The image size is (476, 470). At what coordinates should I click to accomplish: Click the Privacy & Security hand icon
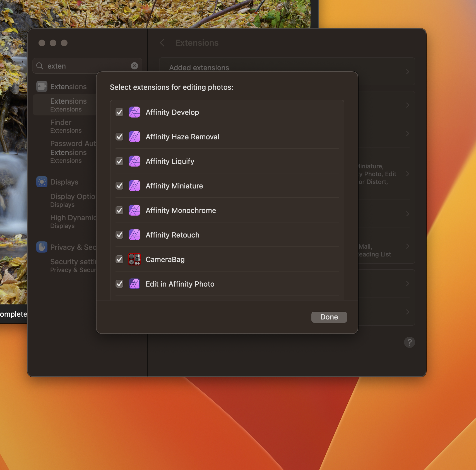coord(42,247)
